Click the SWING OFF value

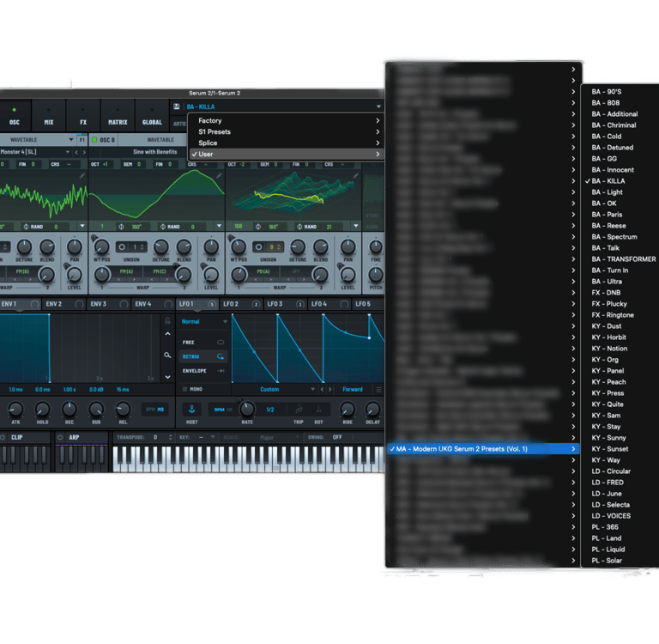tap(337, 437)
